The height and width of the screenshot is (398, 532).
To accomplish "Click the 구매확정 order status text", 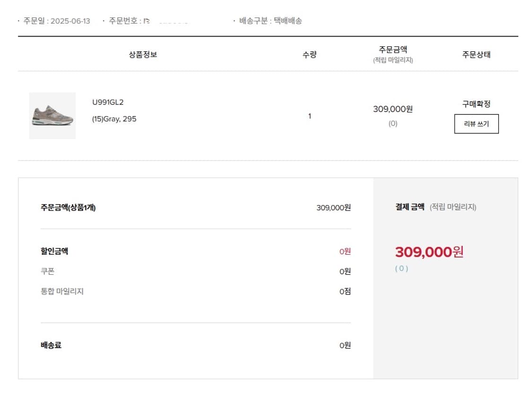I will [x=476, y=104].
